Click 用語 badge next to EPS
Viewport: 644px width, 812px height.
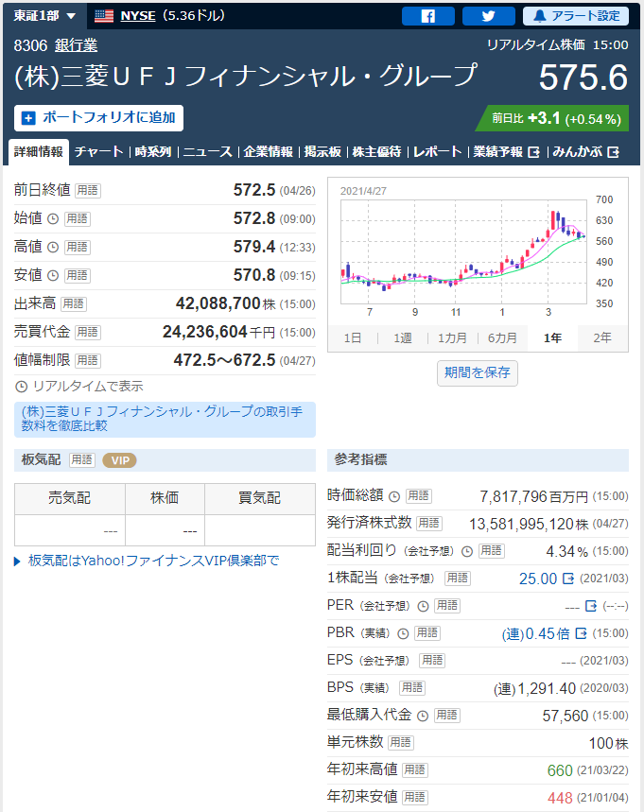coord(432,661)
